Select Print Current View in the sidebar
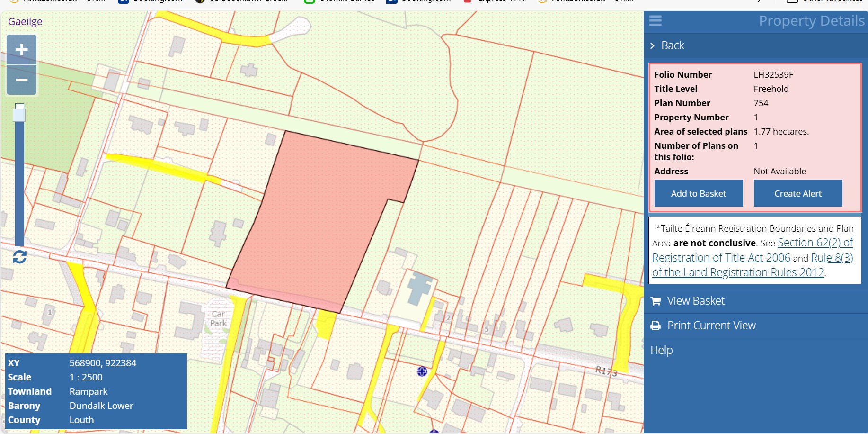This screenshot has height=434, width=868. (x=711, y=325)
